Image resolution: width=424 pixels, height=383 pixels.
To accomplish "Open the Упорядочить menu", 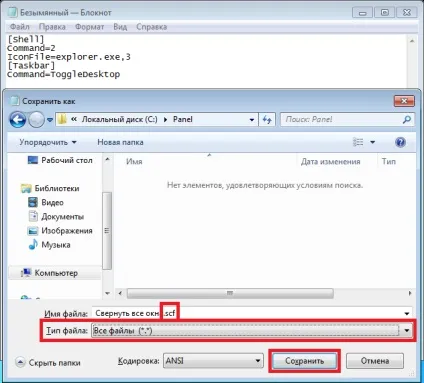I will point(48,142).
